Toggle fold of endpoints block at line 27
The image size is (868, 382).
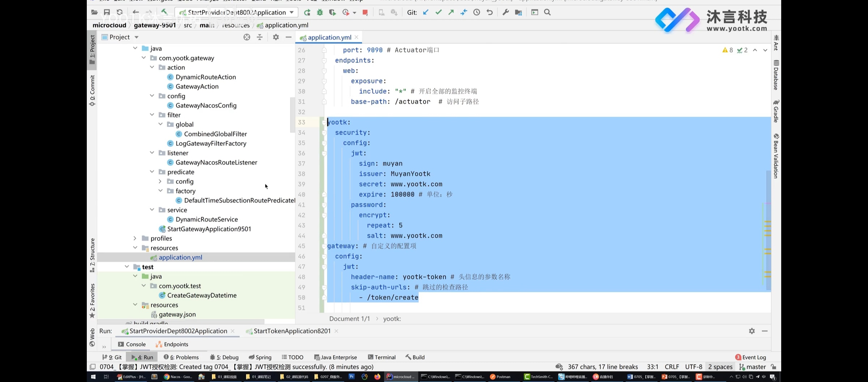pyautogui.click(x=324, y=60)
